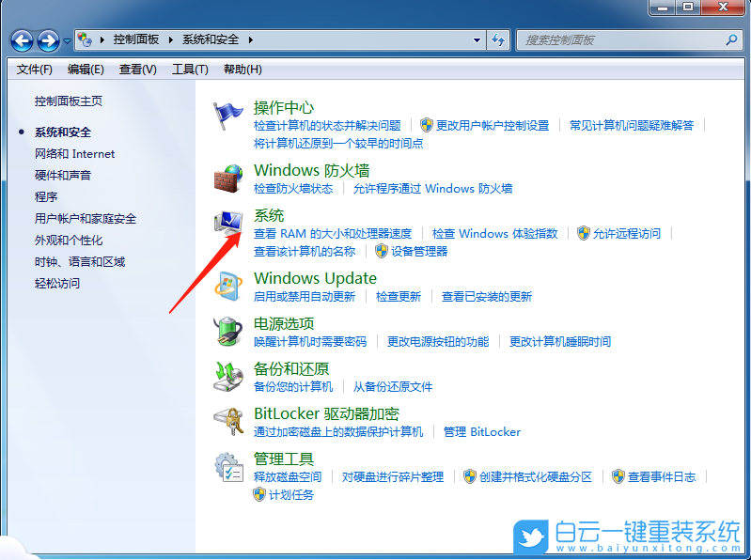
Task: Expand the arrow before 控制面板 in breadcrumb
Action: [102, 39]
